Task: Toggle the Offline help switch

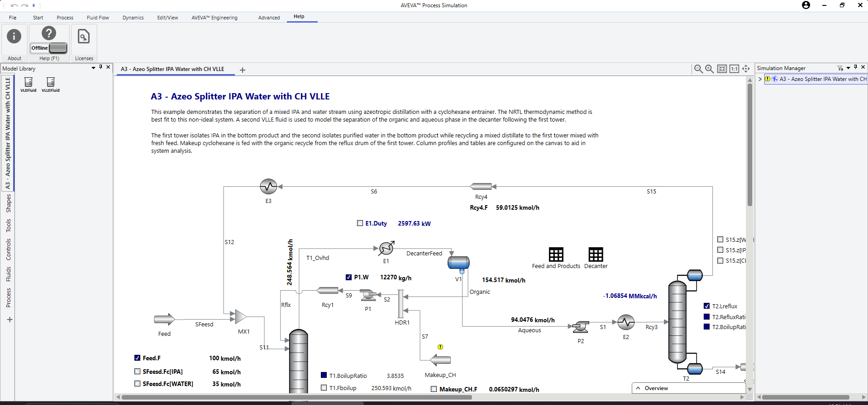Action: 58,48
